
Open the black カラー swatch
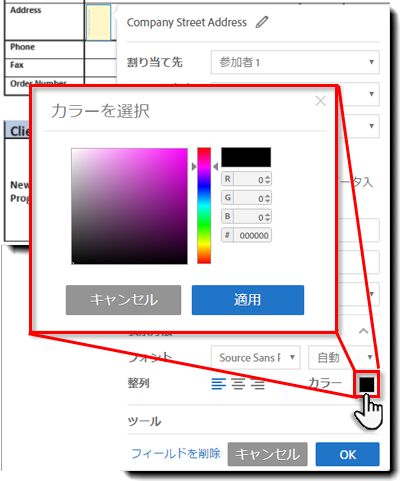point(366,384)
